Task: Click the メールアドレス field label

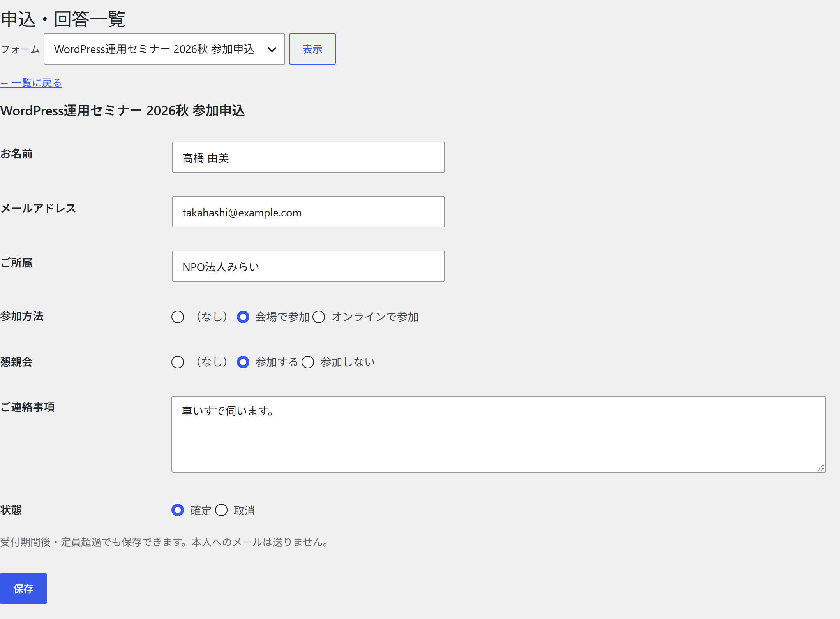Action: pos(38,208)
